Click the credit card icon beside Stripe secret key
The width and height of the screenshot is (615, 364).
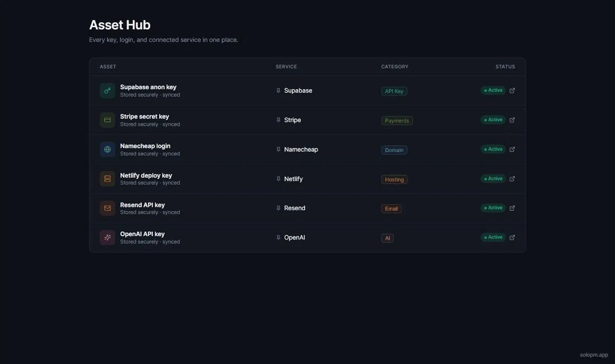pos(107,120)
